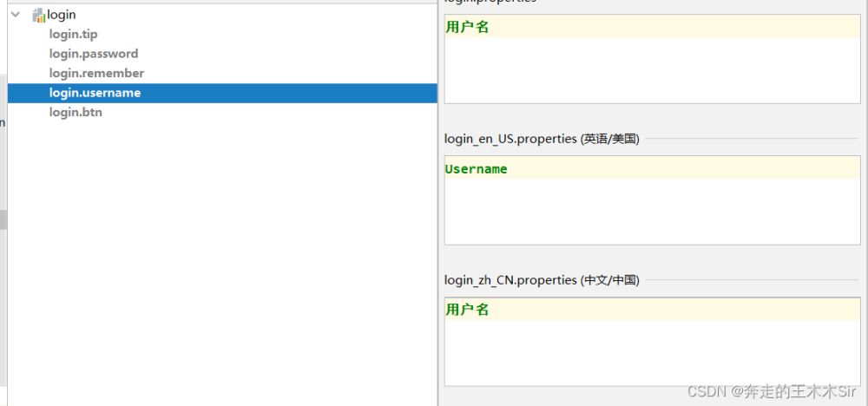Select the login.password key
The height and width of the screenshot is (406, 868).
[x=93, y=54]
